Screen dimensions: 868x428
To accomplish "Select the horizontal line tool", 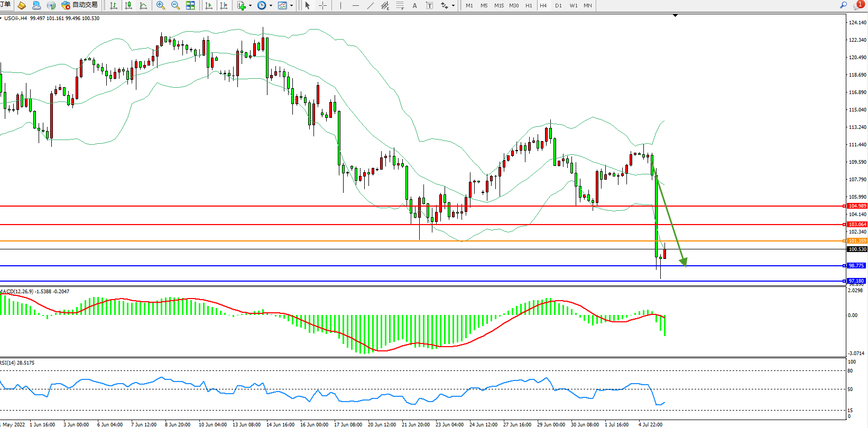I will coord(355,5).
